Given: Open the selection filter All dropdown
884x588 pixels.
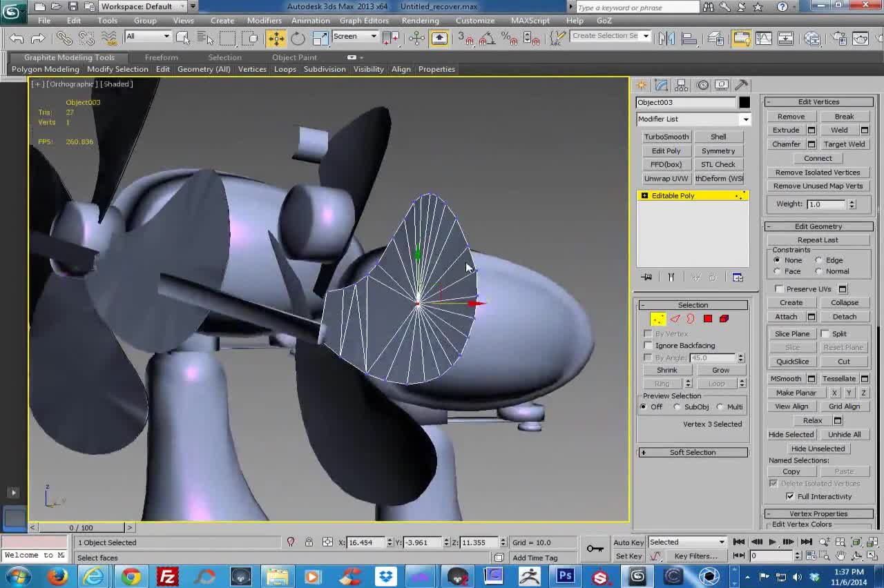Looking at the screenshot, I should click(148, 37).
